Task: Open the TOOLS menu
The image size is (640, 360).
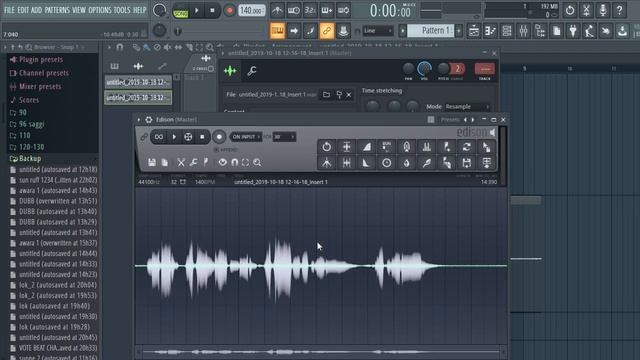Action: [x=122, y=10]
